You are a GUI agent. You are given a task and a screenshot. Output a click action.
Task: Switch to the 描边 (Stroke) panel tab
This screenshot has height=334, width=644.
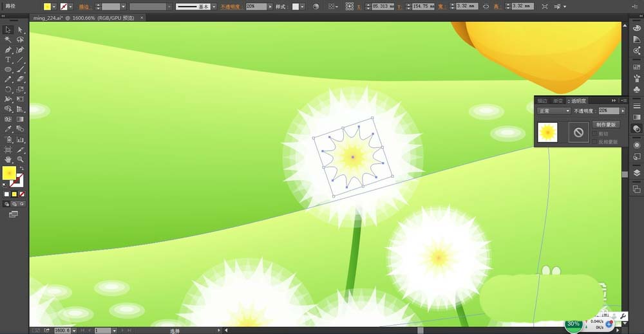pyautogui.click(x=542, y=101)
